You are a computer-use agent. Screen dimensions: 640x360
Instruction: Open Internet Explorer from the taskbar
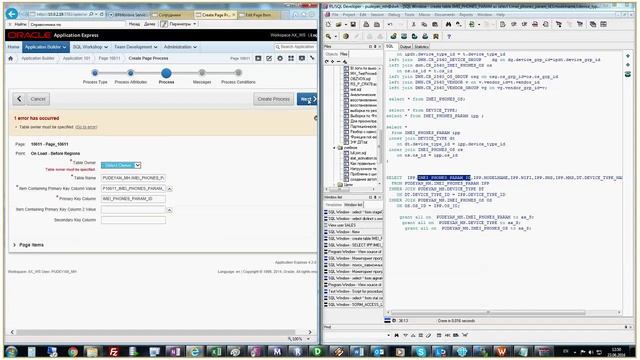[x=195, y=351]
